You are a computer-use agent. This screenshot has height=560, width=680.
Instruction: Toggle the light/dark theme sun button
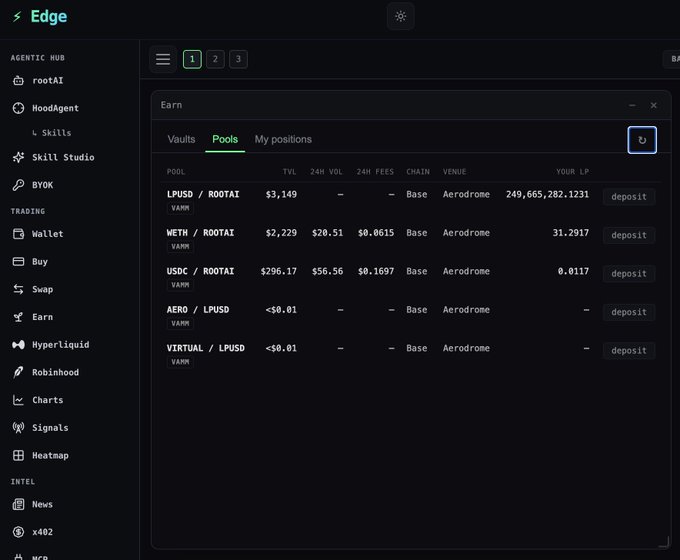pos(400,16)
